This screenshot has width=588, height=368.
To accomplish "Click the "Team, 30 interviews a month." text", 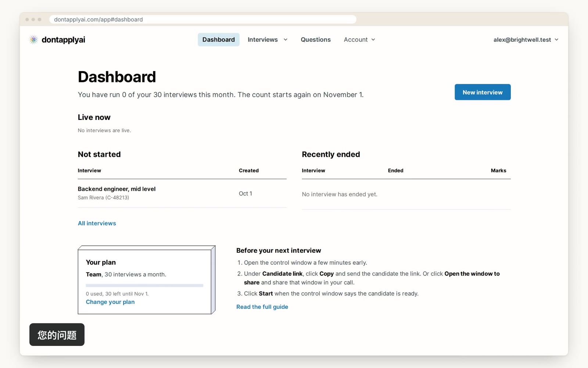I will pos(126,275).
